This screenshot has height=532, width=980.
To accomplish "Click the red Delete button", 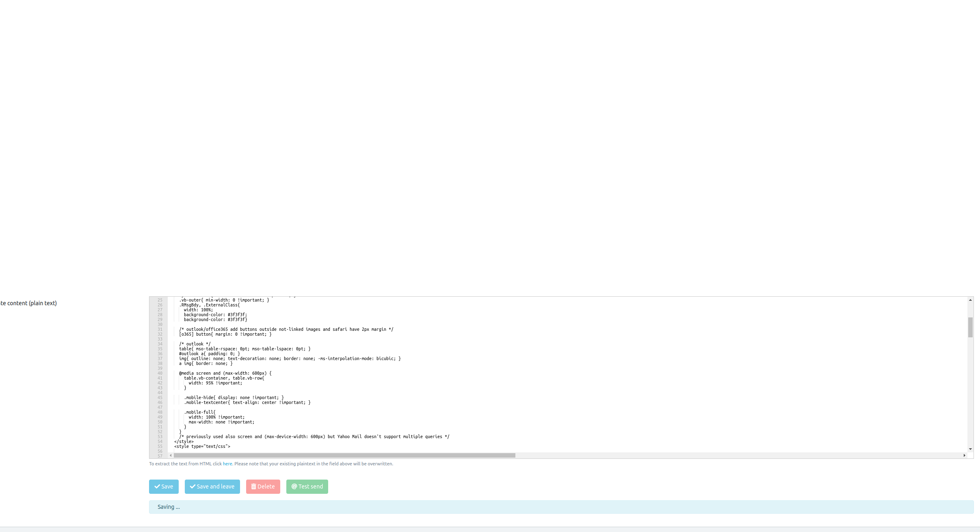I will (x=263, y=486).
